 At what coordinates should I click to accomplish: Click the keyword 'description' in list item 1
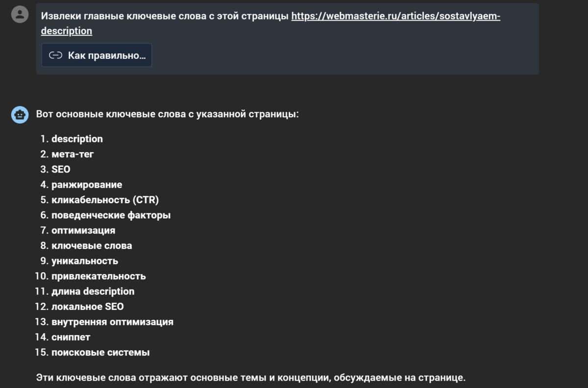[x=77, y=139]
